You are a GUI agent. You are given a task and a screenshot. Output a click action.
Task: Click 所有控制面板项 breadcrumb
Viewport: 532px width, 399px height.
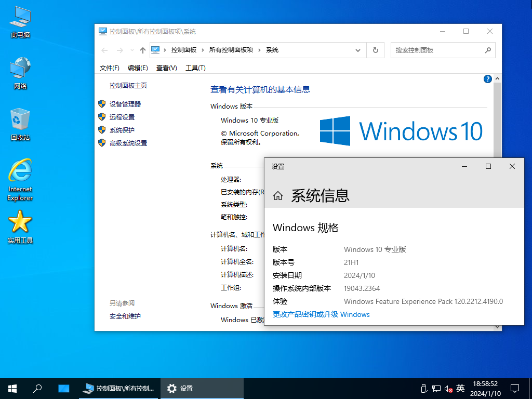click(231, 50)
